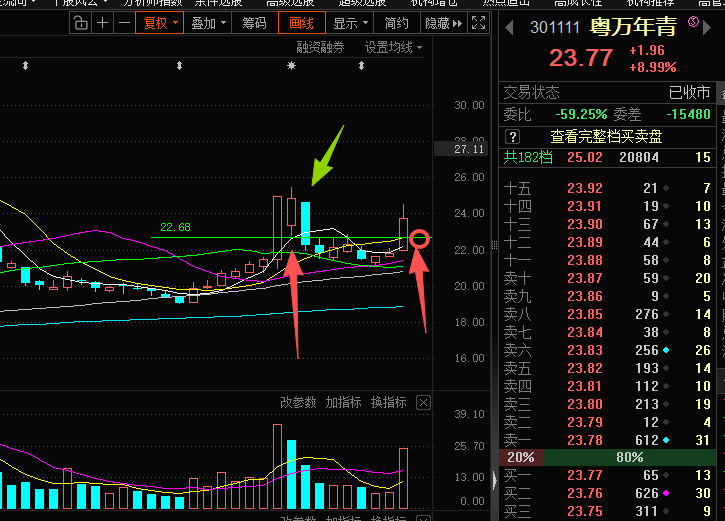Expand 设置均线 moving average settings

point(393,48)
